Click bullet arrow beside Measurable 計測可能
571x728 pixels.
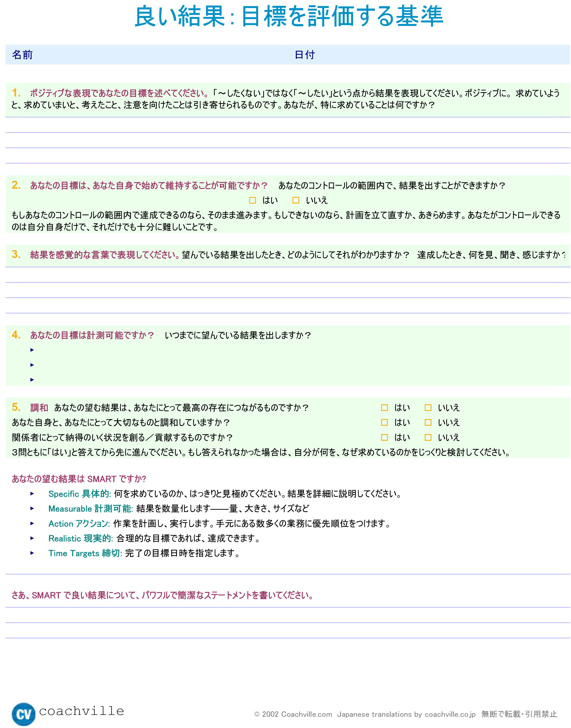[32, 508]
